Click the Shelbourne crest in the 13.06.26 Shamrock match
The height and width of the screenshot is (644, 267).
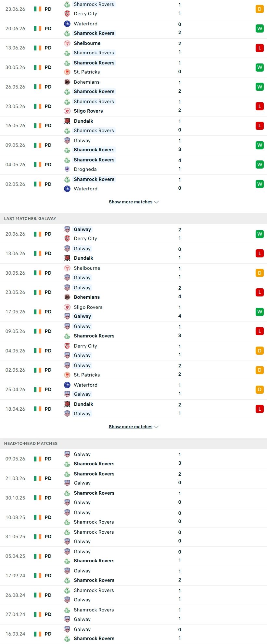pyautogui.click(x=67, y=43)
